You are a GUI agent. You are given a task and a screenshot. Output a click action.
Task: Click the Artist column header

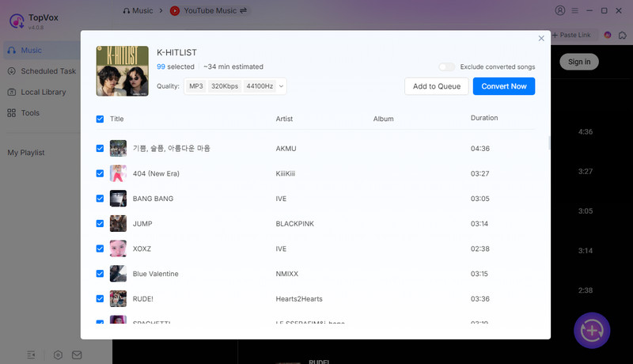[x=284, y=119]
